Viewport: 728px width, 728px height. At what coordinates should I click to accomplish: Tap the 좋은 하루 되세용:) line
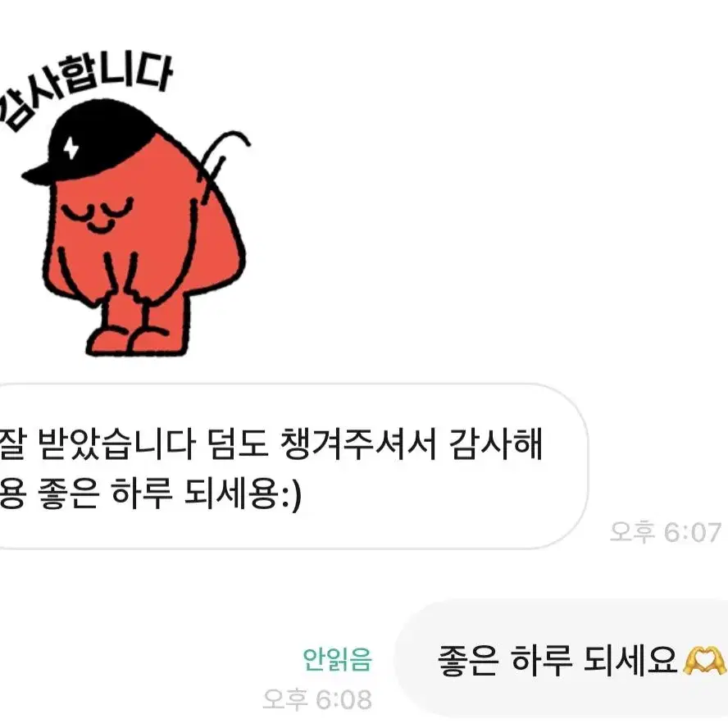coord(150,494)
